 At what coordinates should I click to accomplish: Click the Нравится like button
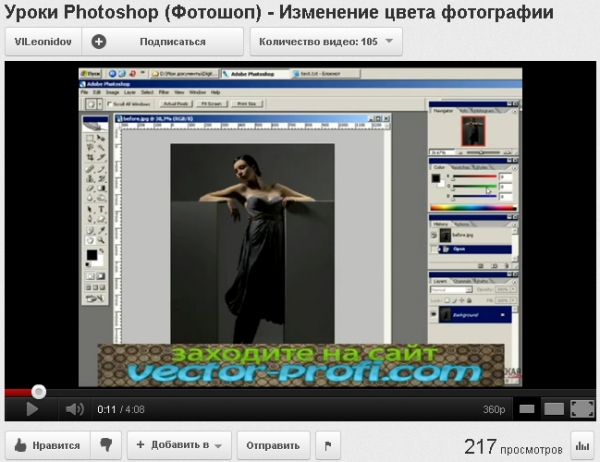[48, 445]
